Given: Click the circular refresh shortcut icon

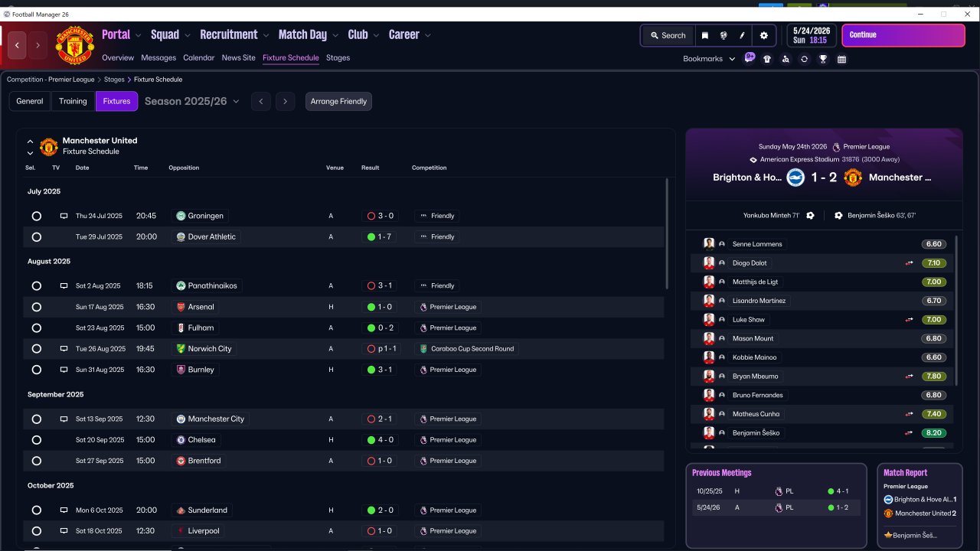Looking at the screenshot, I should [804, 59].
